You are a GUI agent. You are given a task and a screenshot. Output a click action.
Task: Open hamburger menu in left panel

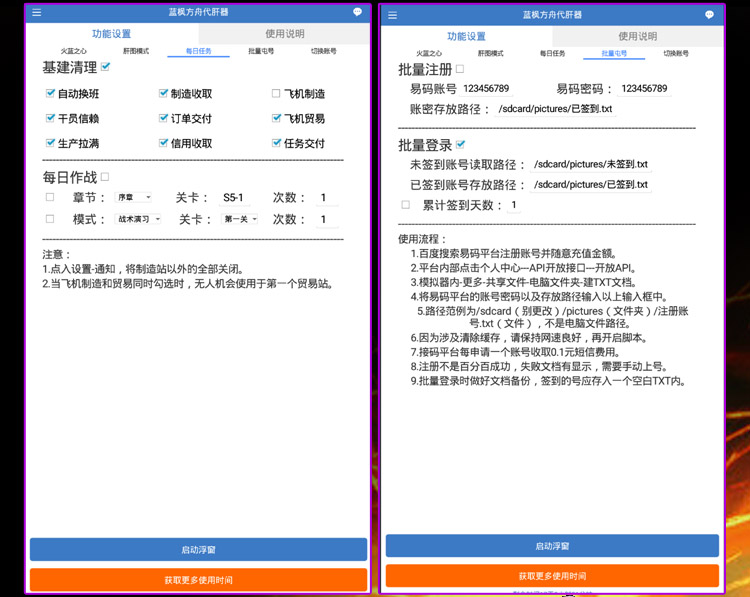pyautogui.click(x=36, y=12)
